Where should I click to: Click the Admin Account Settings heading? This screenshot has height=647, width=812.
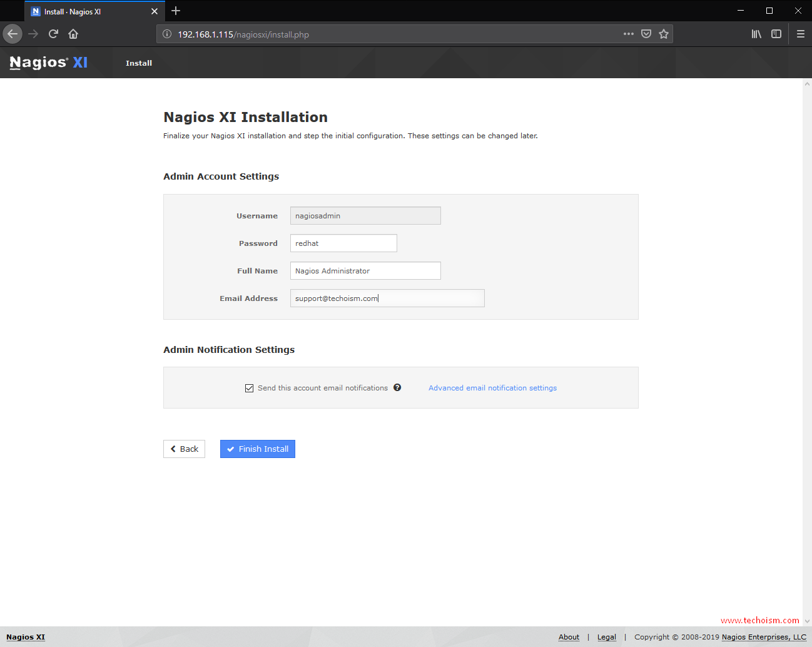221,176
